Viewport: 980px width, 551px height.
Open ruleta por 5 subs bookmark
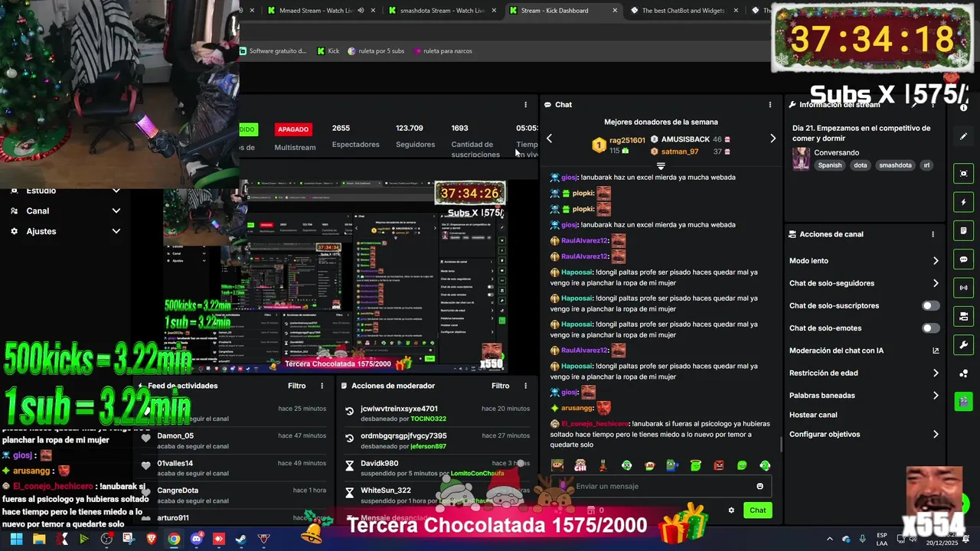point(376,51)
